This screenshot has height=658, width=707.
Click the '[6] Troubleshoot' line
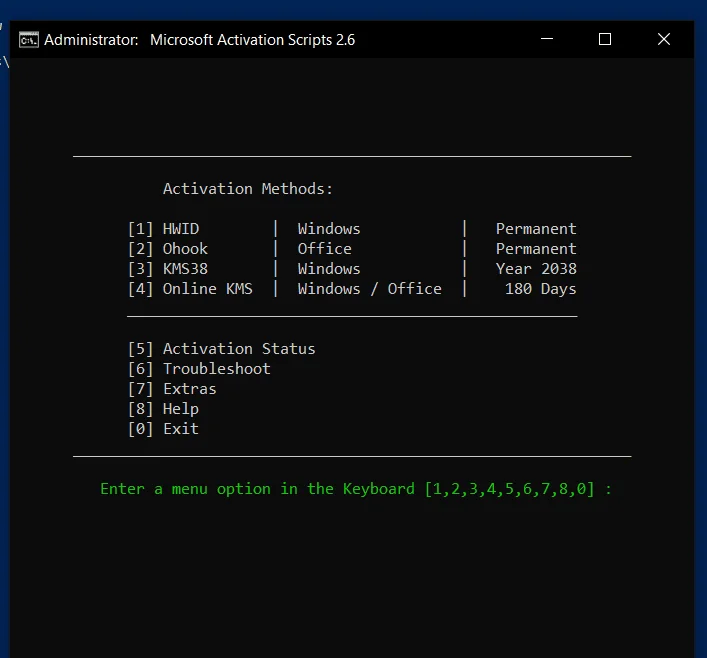pyautogui.click(x=199, y=368)
